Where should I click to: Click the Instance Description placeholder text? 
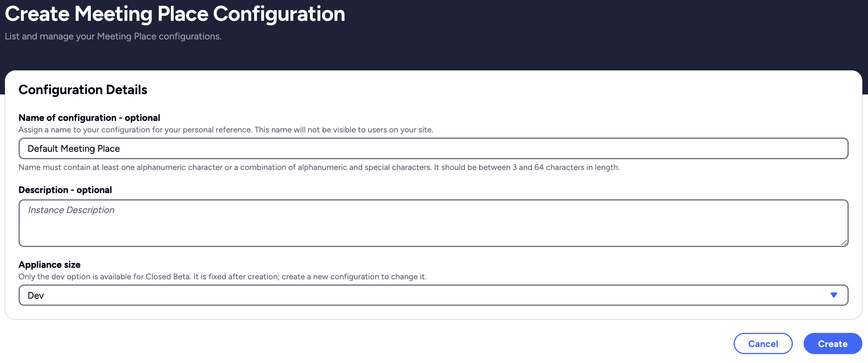pyautogui.click(x=71, y=210)
